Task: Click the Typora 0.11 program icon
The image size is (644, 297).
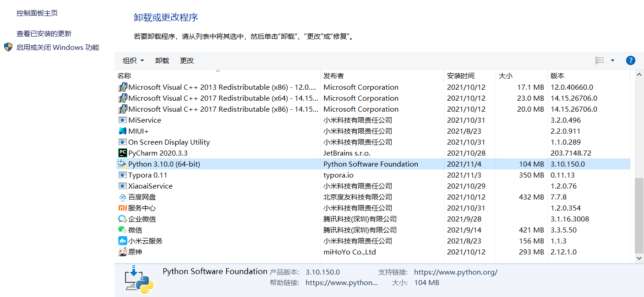Action: click(122, 175)
